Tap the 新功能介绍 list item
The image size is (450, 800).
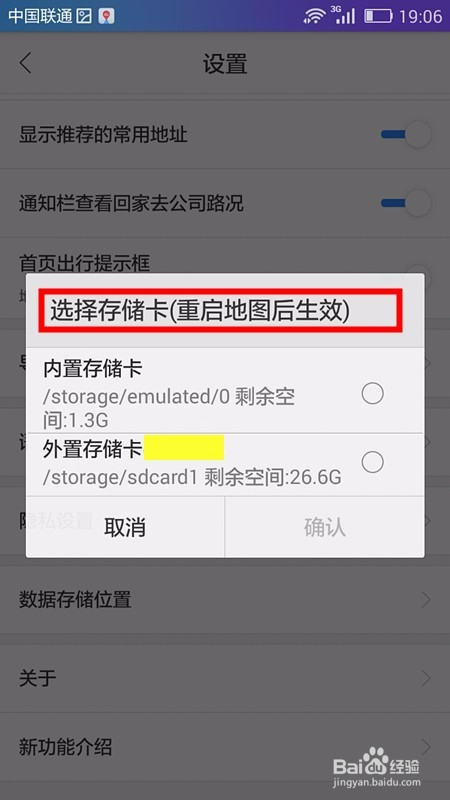tap(225, 747)
